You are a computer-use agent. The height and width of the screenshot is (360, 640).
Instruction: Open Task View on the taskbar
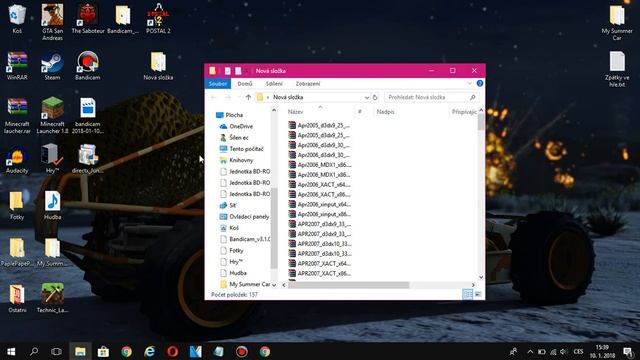point(56,351)
